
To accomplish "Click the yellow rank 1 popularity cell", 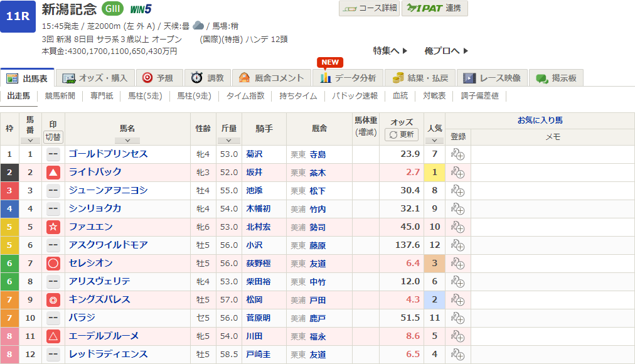I will coord(434,173).
